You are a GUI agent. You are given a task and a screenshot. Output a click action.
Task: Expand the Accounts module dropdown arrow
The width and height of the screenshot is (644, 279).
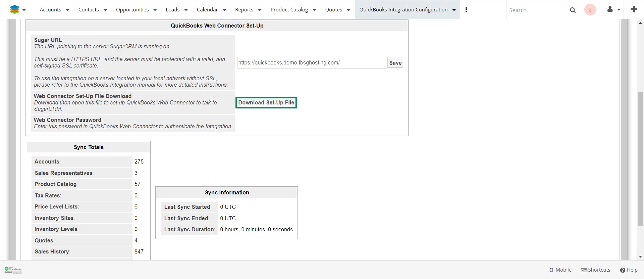tap(67, 10)
